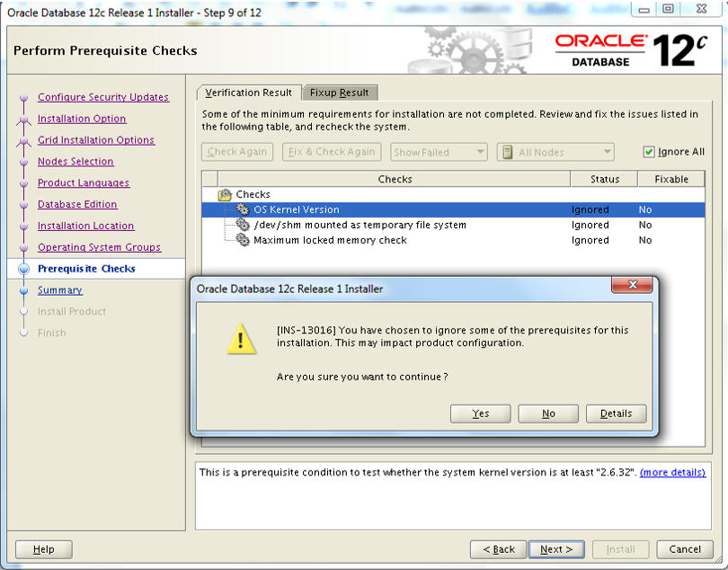This screenshot has width=728, height=570.
Task: Maximize the installer window
Action: 668,9
